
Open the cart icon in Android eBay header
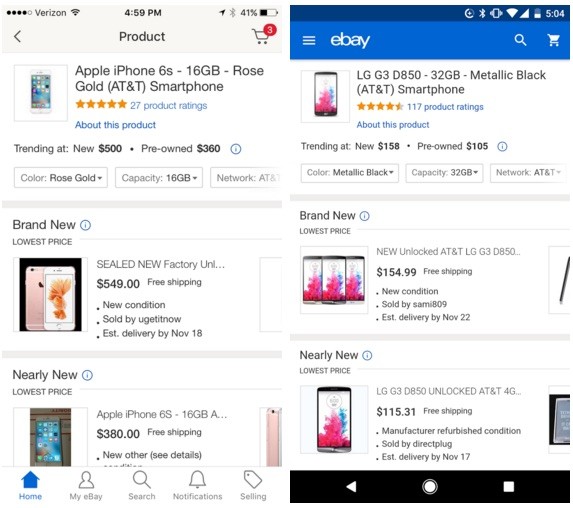(554, 40)
